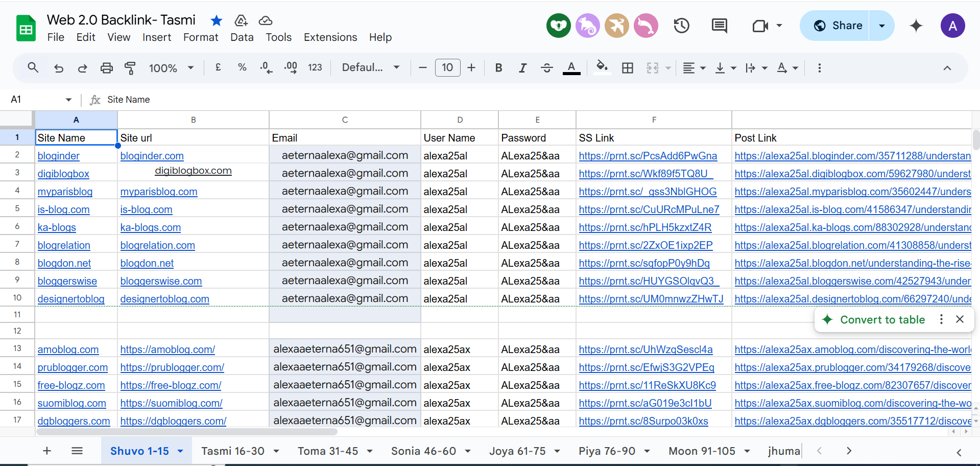980x466 pixels.
Task: Click the undo arrow icon
Action: [59, 68]
